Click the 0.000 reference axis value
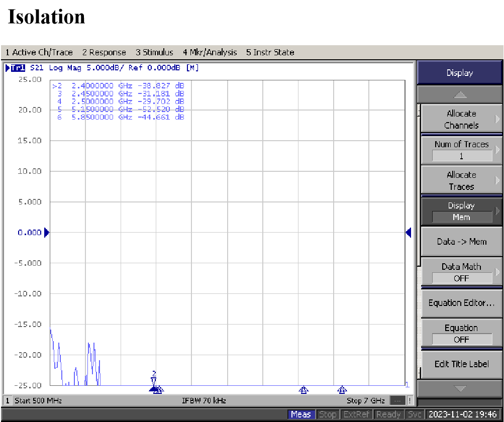 tap(30, 233)
